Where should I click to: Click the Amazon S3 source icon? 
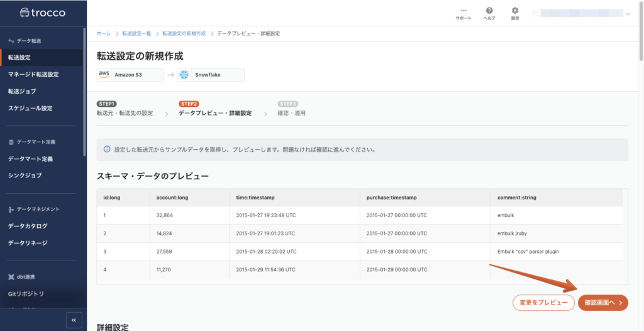[104, 75]
